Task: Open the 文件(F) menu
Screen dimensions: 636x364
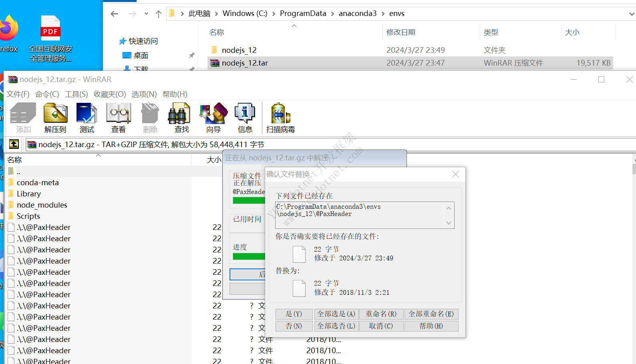Action: click(x=18, y=94)
